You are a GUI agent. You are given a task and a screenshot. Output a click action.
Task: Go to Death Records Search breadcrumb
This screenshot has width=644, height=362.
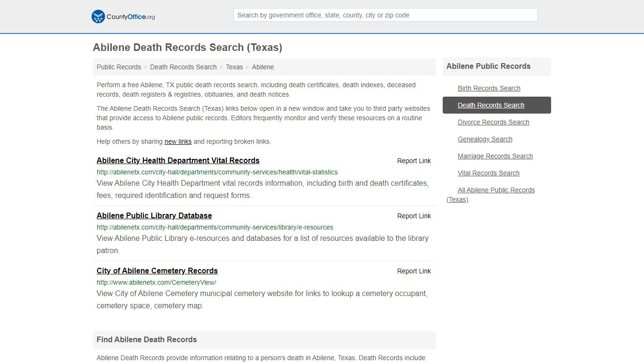[183, 67]
